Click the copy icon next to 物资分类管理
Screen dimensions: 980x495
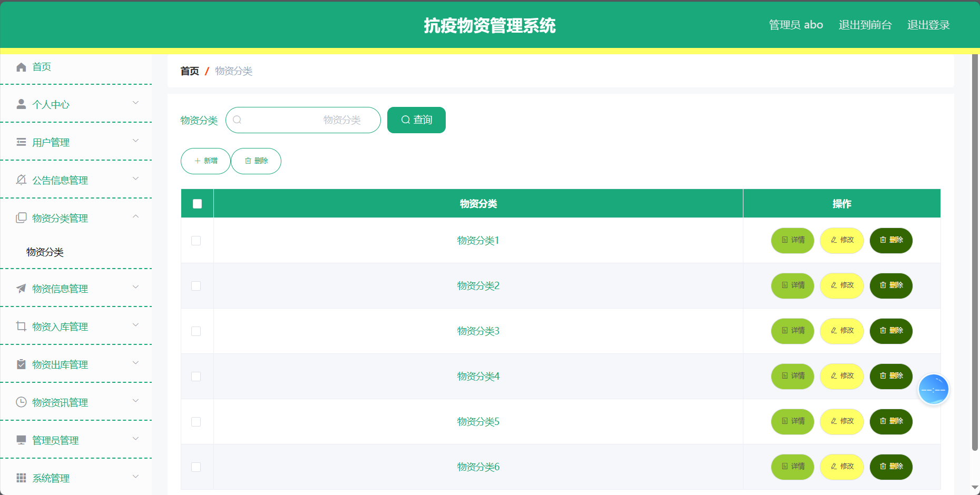21,217
